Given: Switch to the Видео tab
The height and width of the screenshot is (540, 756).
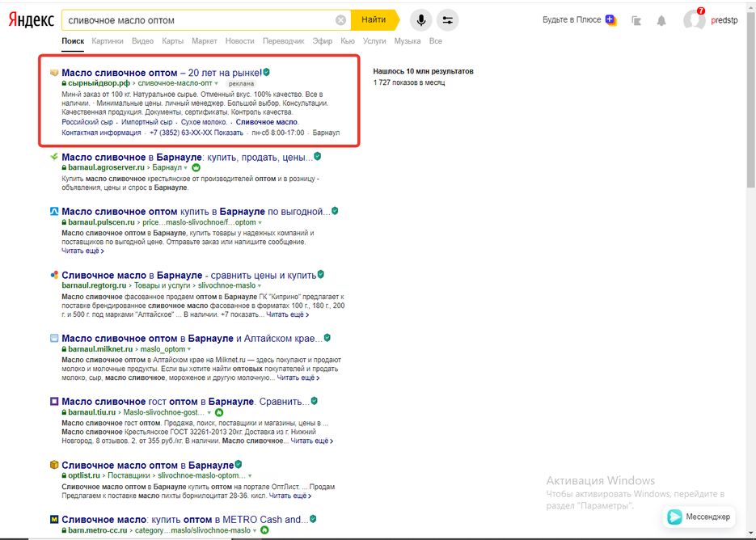Looking at the screenshot, I should (143, 41).
